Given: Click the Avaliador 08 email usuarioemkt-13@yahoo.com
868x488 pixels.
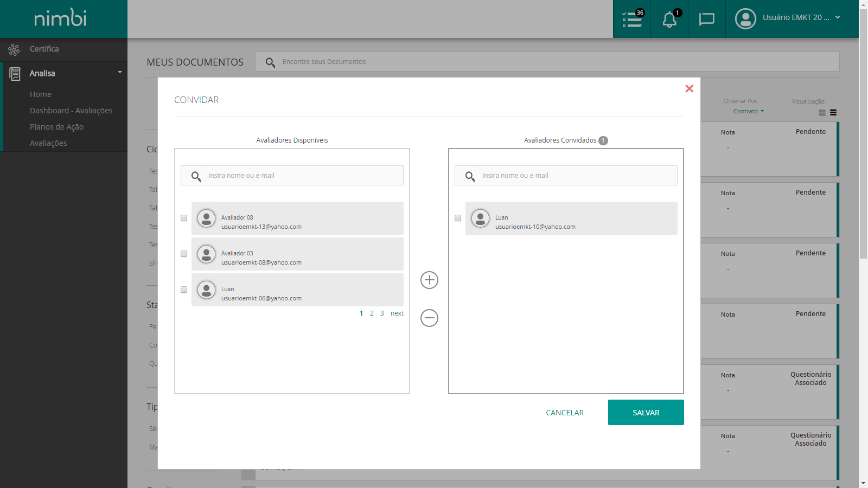Looking at the screenshot, I should point(261,227).
